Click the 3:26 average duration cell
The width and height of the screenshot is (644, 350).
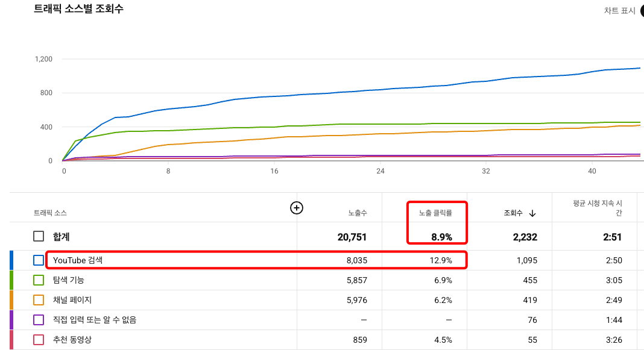tap(614, 340)
